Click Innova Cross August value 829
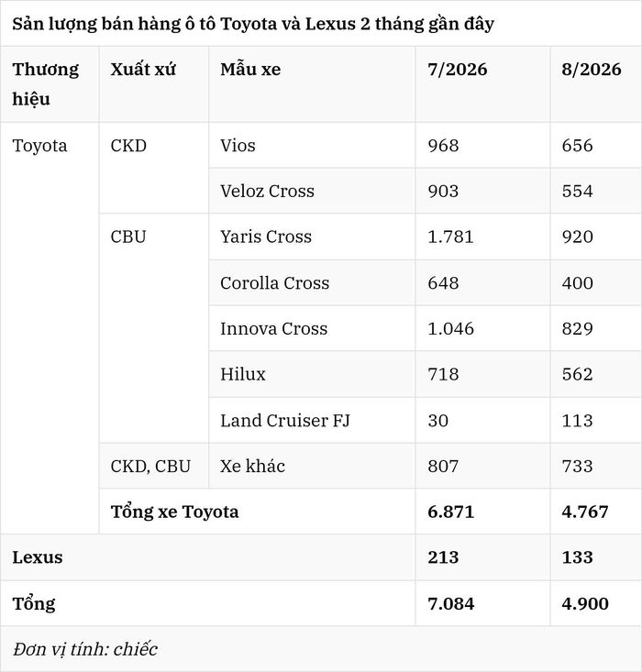 pos(577,329)
